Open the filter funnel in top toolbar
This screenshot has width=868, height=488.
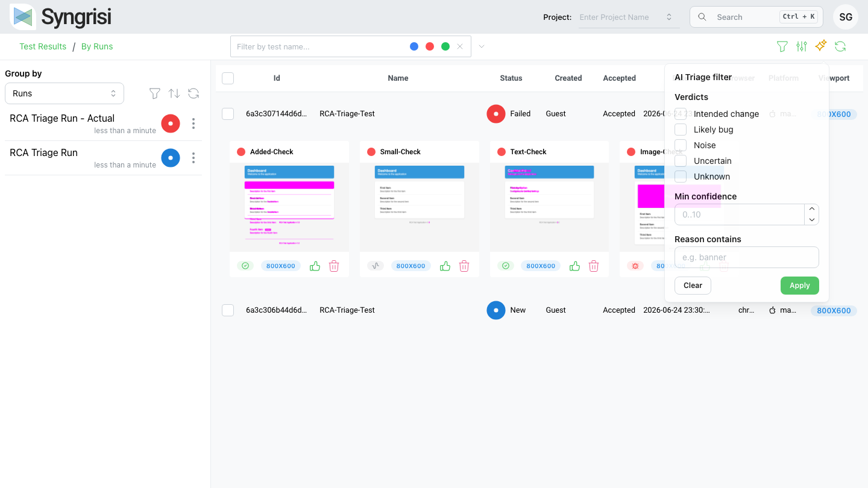point(782,46)
